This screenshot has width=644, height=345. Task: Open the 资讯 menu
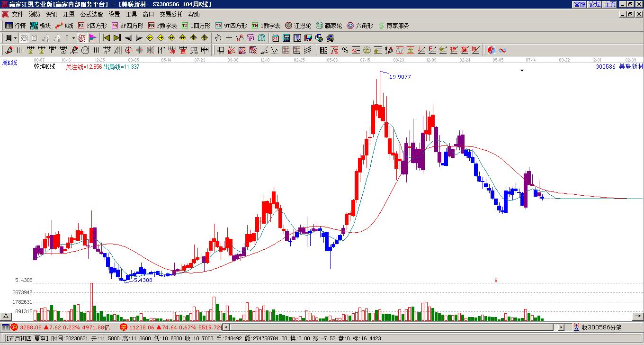coord(52,14)
